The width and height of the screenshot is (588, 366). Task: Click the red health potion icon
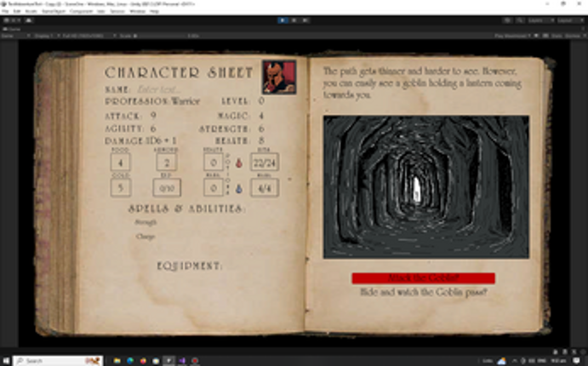(238, 163)
